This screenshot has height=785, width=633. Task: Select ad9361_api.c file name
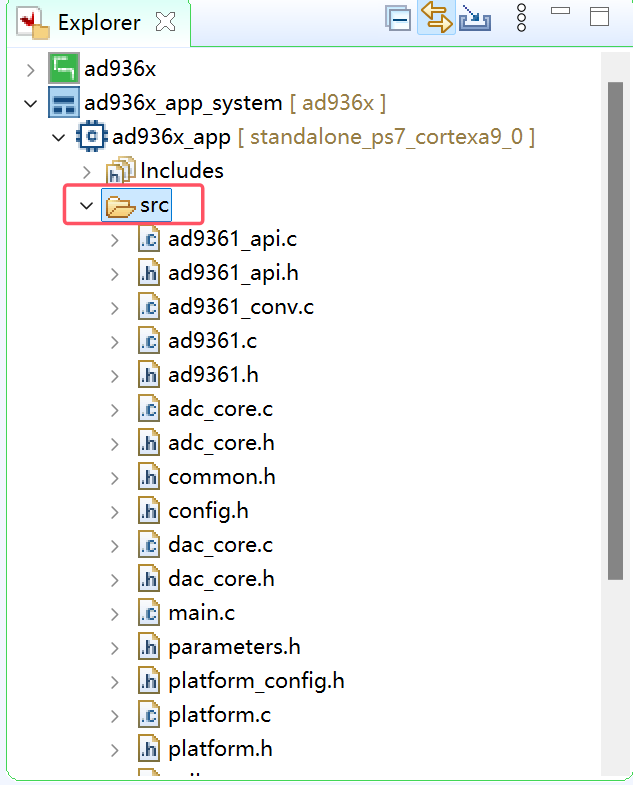pos(232,240)
